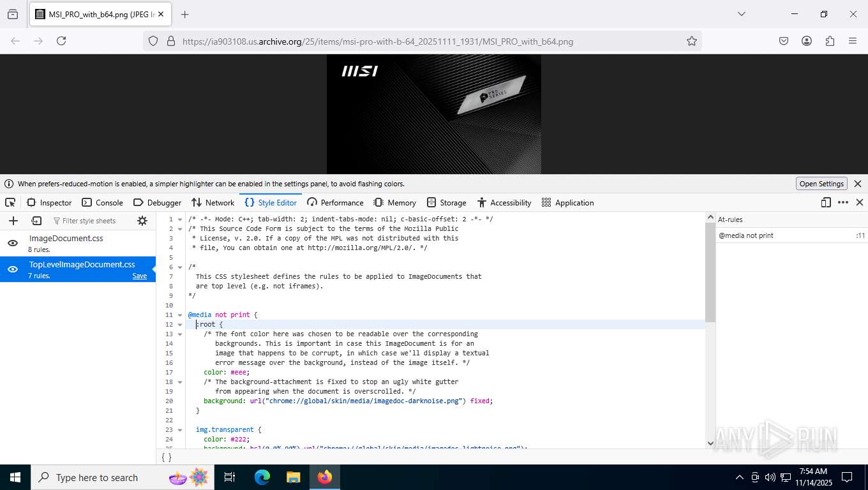
Task: Click the address bar URL
Action: tap(378, 41)
